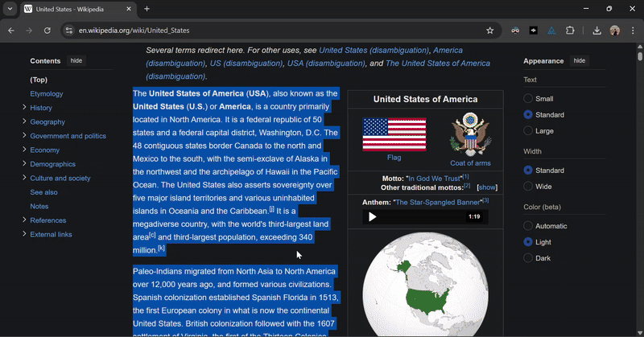
Task: Bookmark this page with the star icon
Action: [489, 31]
